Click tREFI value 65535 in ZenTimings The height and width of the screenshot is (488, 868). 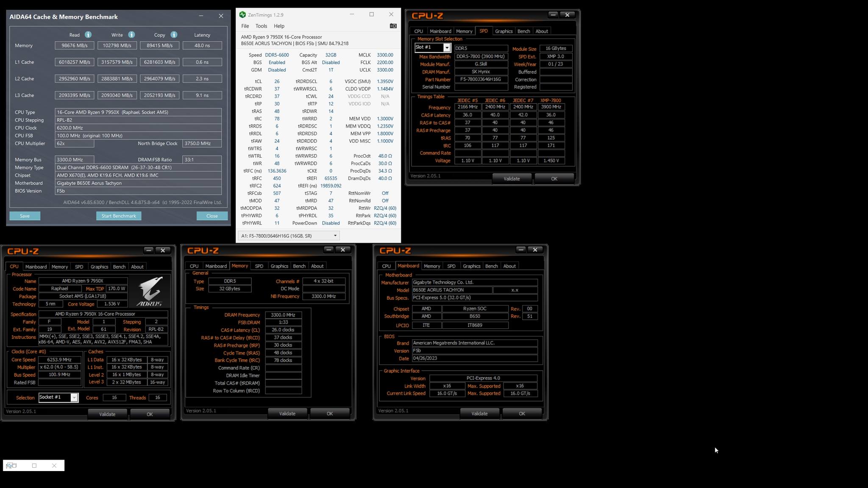pos(331,178)
